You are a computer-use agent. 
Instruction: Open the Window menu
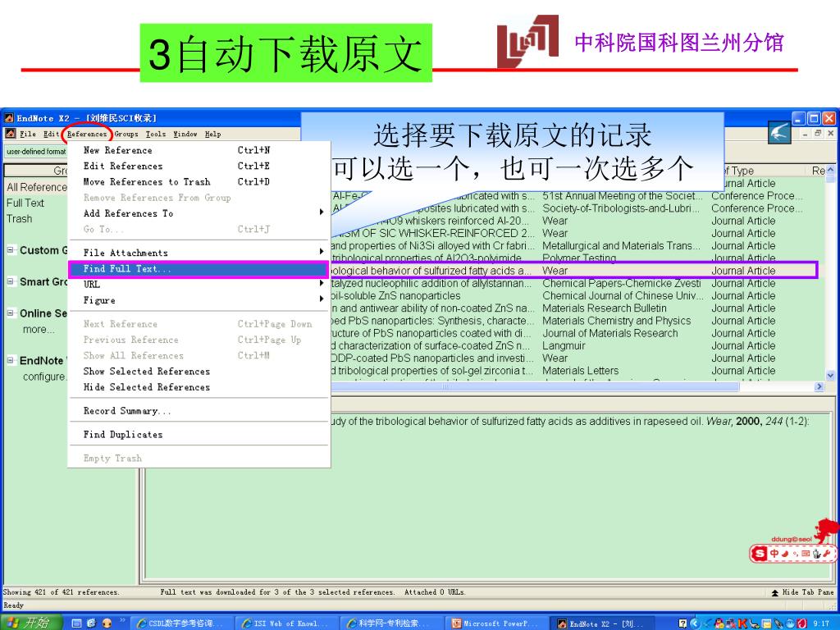click(185, 134)
